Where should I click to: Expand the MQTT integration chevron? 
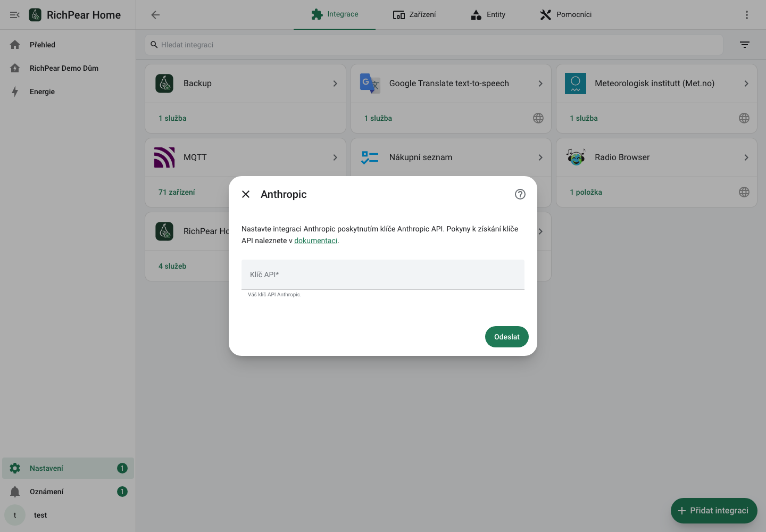coord(335,157)
